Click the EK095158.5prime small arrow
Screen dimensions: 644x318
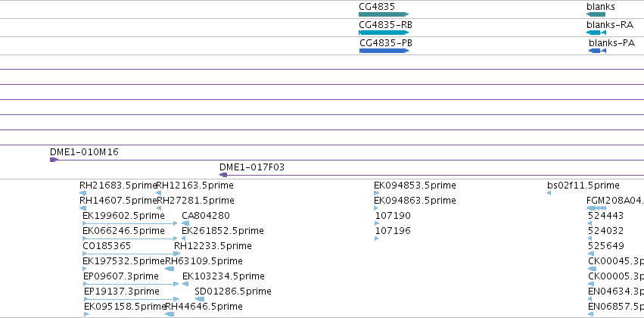86,314
